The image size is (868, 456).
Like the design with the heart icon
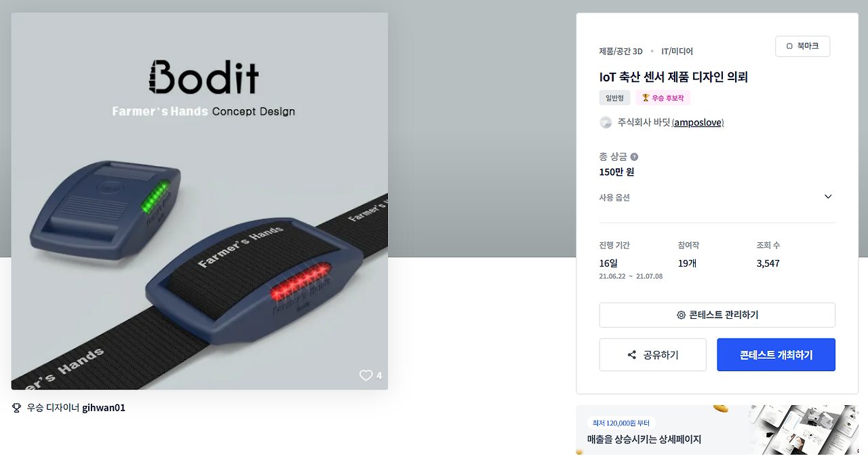(366, 375)
